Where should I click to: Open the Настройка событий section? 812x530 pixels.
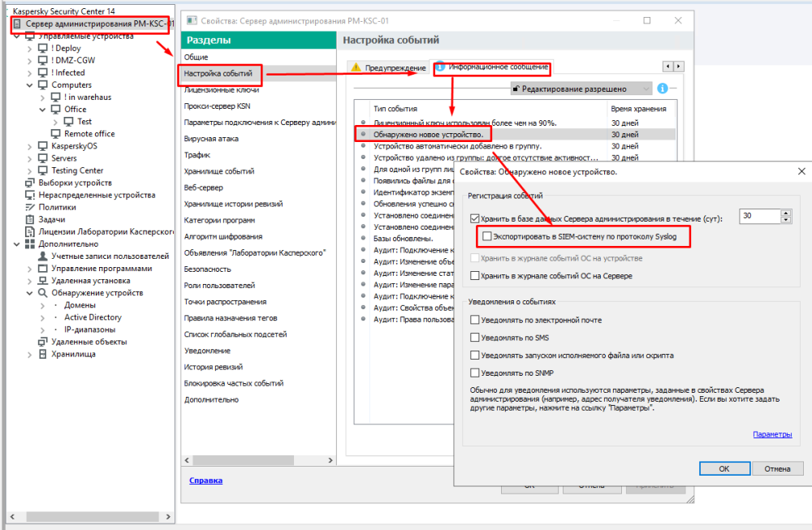218,74
